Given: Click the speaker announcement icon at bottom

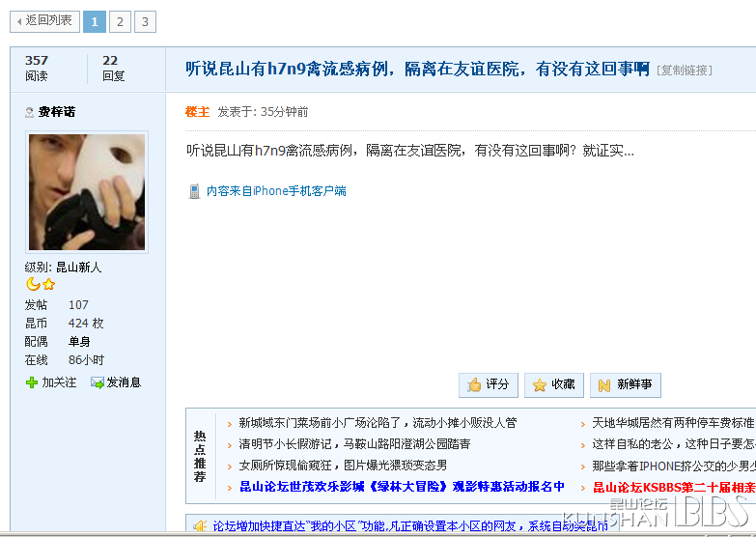Looking at the screenshot, I should click(199, 526).
